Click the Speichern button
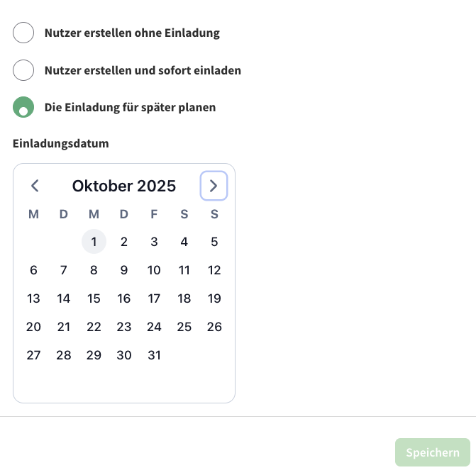This screenshot has height=475, width=476. click(432, 452)
